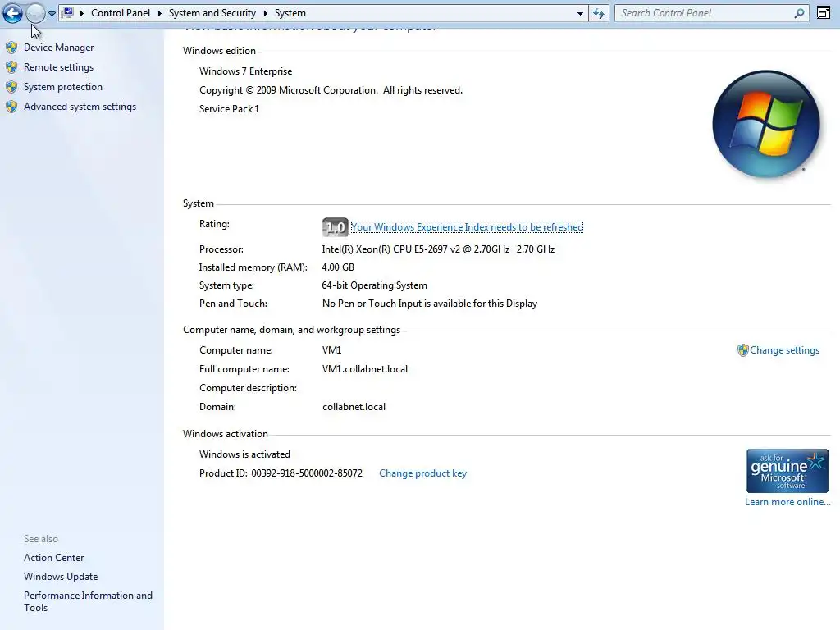This screenshot has height=630, width=840.
Task: Go to Control Panel breadcrumb
Action: (x=121, y=13)
